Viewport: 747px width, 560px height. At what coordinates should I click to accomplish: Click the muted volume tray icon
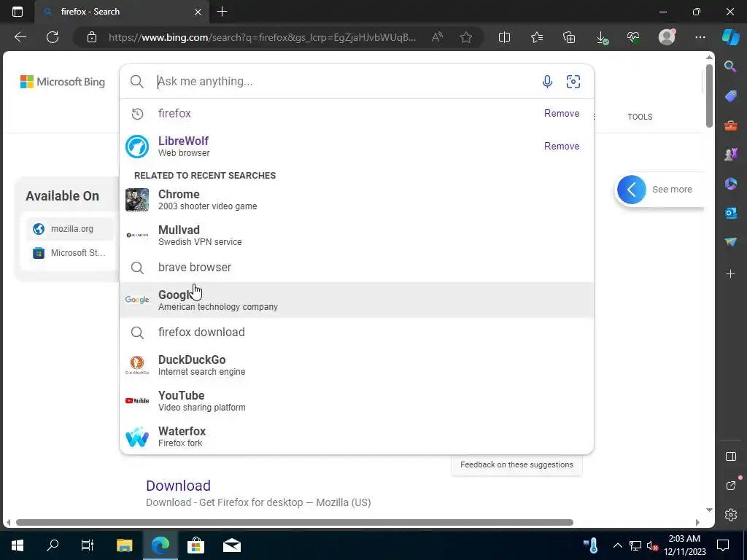pyautogui.click(x=652, y=545)
